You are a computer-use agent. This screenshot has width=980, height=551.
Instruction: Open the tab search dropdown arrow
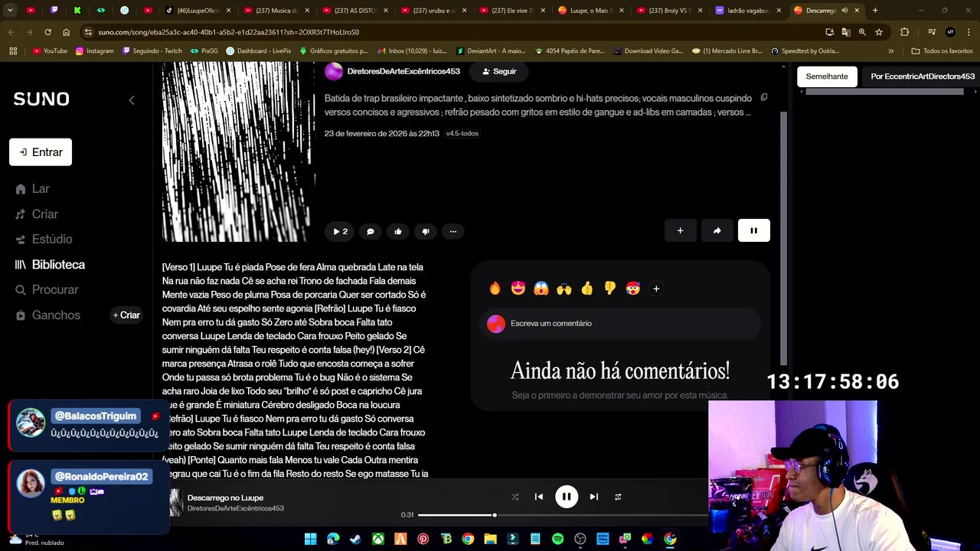[10, 11]
